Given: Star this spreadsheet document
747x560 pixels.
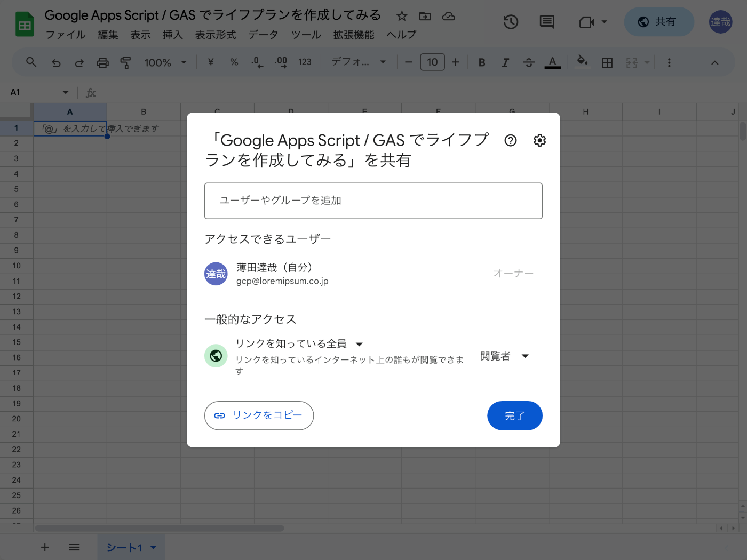Looking at the screenshot, I should point(402,16).
